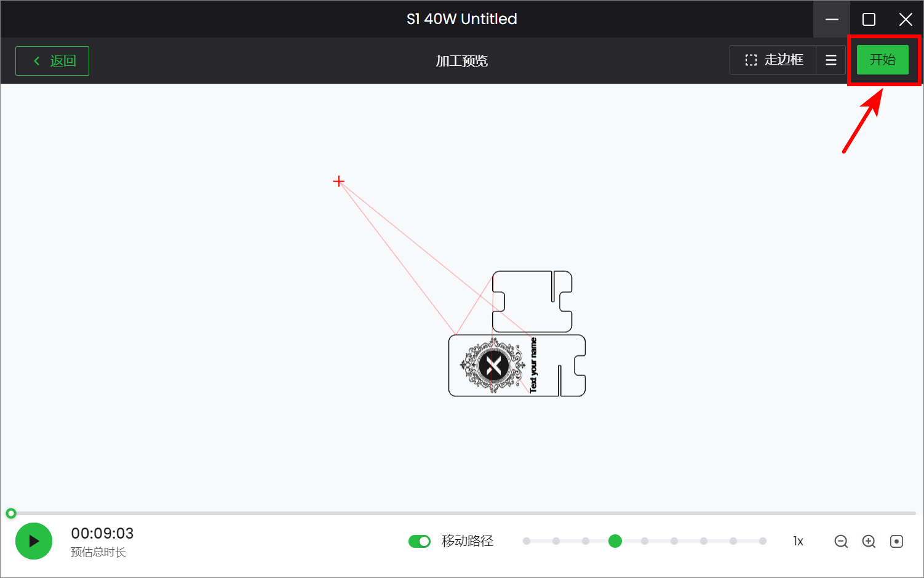Click the ornate X logo engraving
The width and height of the screenshot is (924, 578).
click(493, 366)
